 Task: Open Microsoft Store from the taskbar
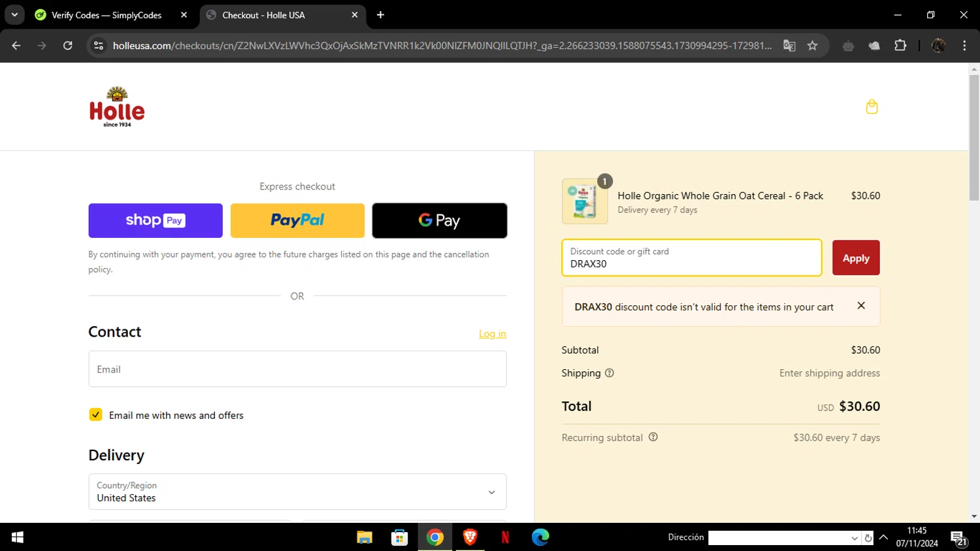click(399, 537)
